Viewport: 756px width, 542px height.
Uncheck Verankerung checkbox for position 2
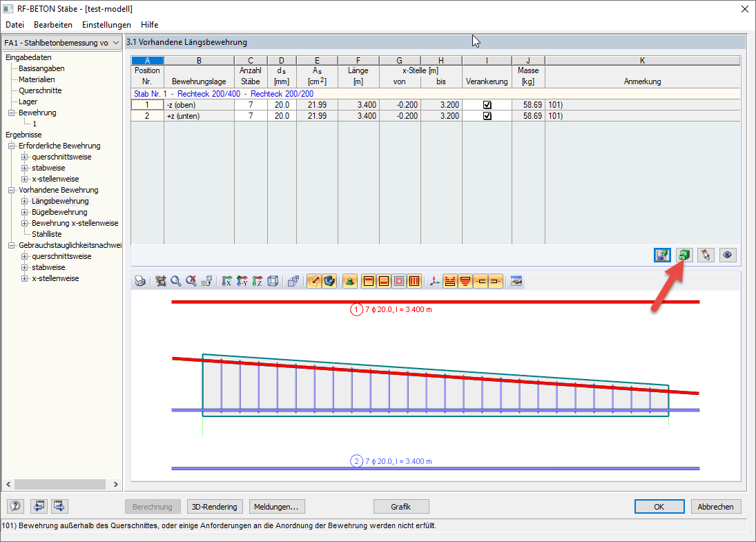point(487,116)
